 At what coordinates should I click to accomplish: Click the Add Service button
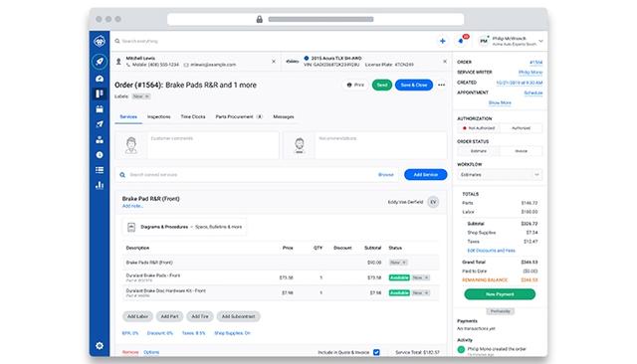[x=425, y=174]
